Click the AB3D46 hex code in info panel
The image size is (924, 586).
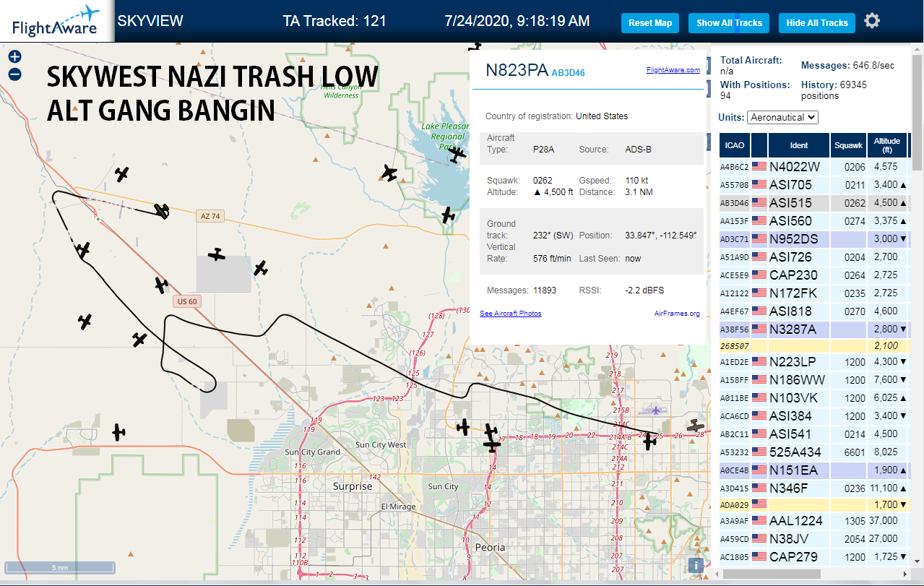(x=568, y=73)
